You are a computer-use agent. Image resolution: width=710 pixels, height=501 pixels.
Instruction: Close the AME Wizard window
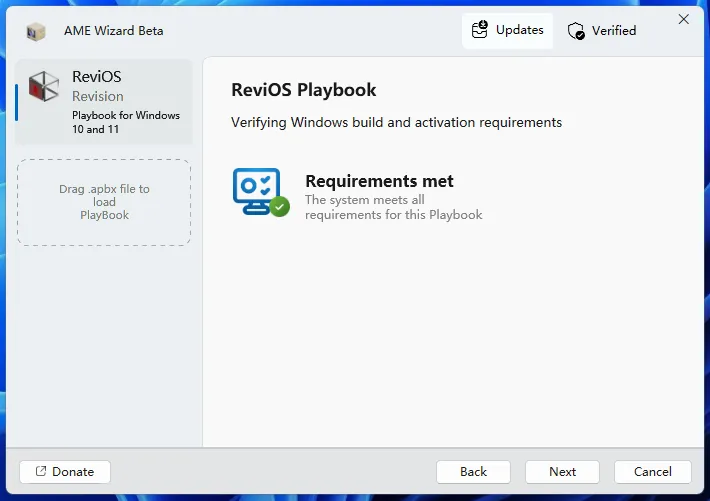pos(684,19)
